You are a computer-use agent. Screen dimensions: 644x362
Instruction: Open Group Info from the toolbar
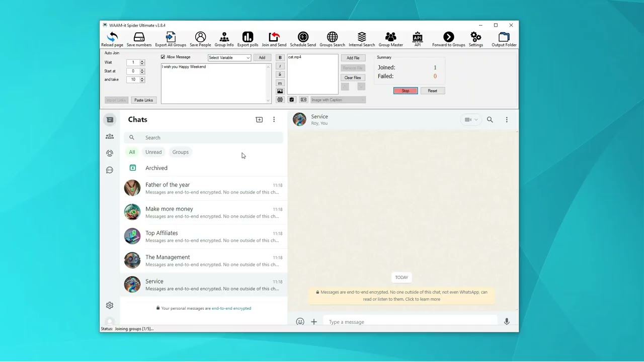[224, 39]
